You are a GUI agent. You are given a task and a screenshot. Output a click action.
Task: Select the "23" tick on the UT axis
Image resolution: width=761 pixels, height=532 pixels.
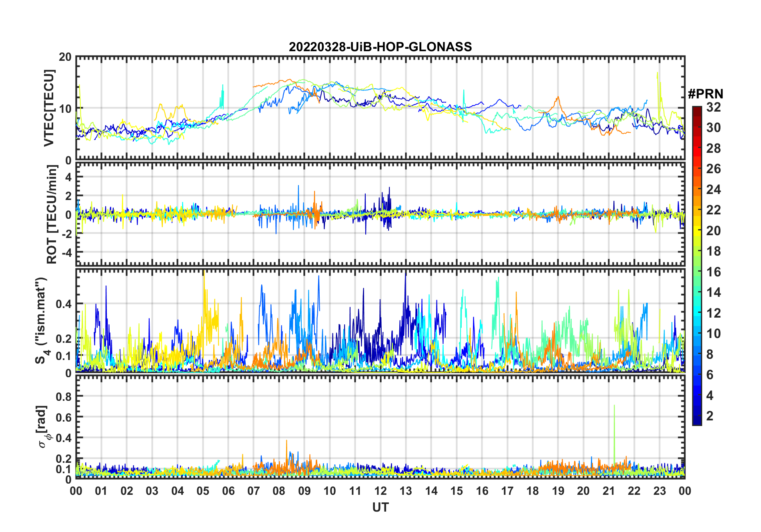pyautogui.click(x=659, y=491)
